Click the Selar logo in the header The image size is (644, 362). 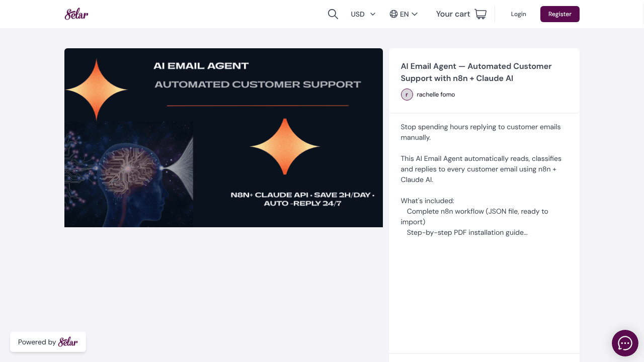click(76, 14)
